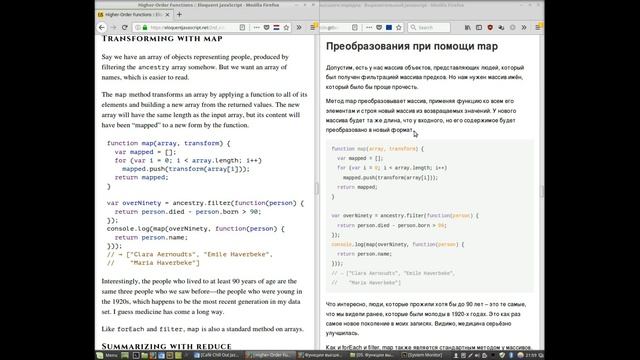Close the Higher-Order Functions tab
This screenshot has width=640, height=360.
coord(167,14)
